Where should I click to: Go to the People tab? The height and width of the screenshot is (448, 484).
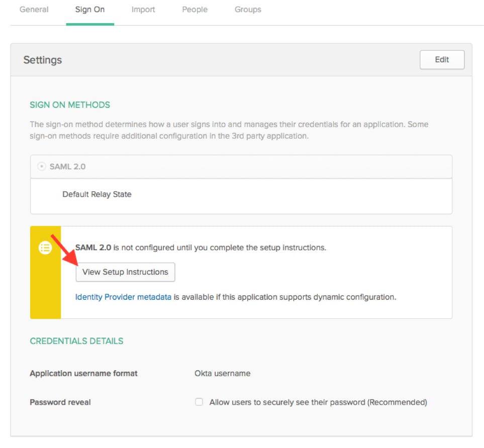(x=195, y=10)
